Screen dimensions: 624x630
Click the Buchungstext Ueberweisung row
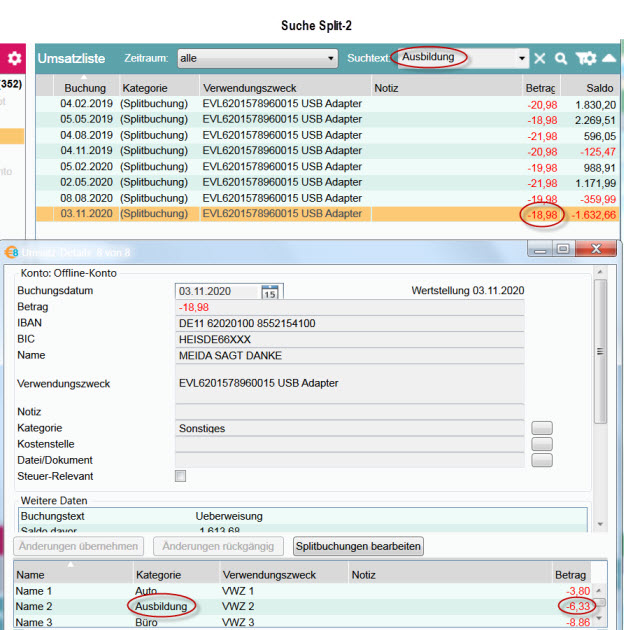pyautogui.click(x=303, y=516)
